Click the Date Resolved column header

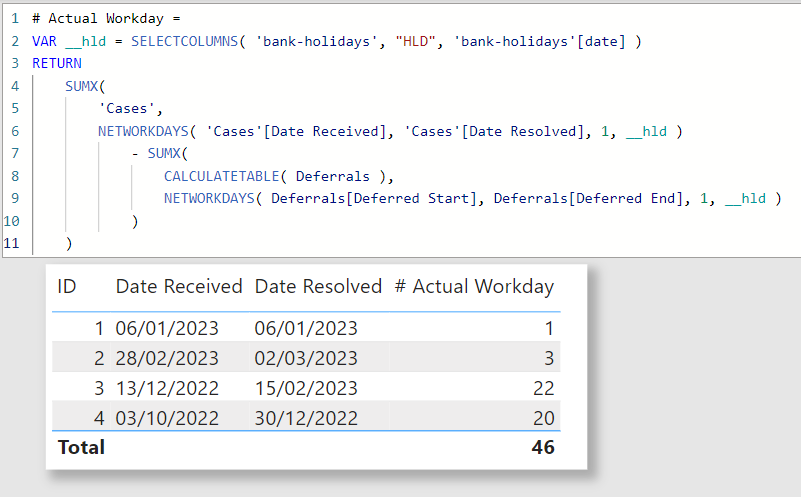click(318, 287)
